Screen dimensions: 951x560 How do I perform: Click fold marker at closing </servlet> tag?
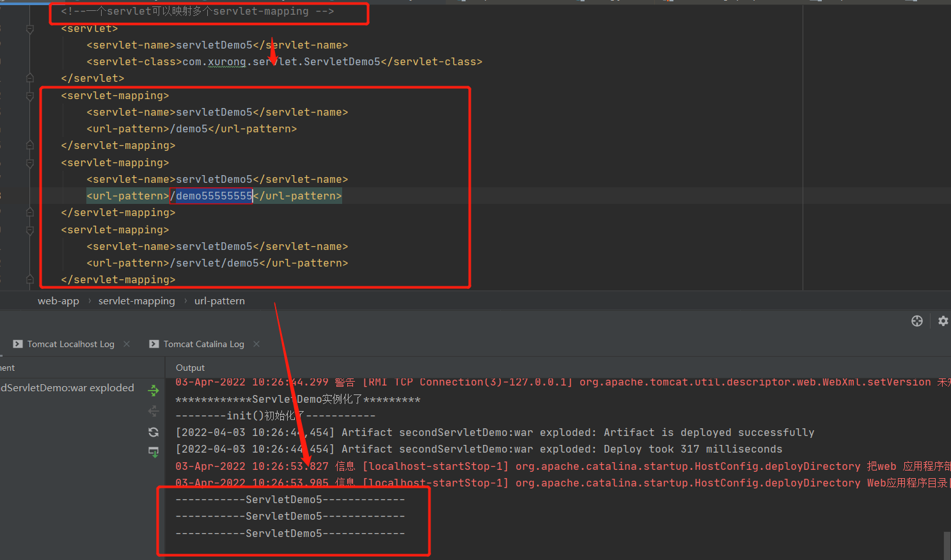coord(29,78)
